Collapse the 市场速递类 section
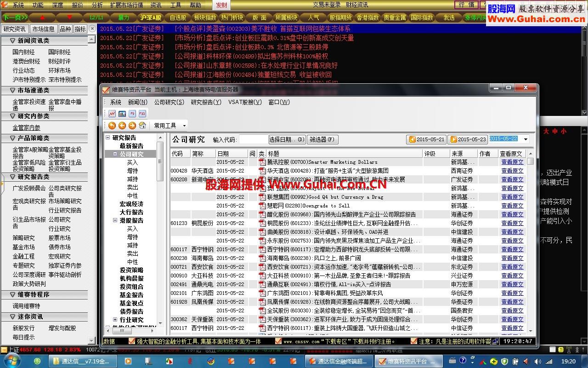588x368 pixels. coord(12,90)
